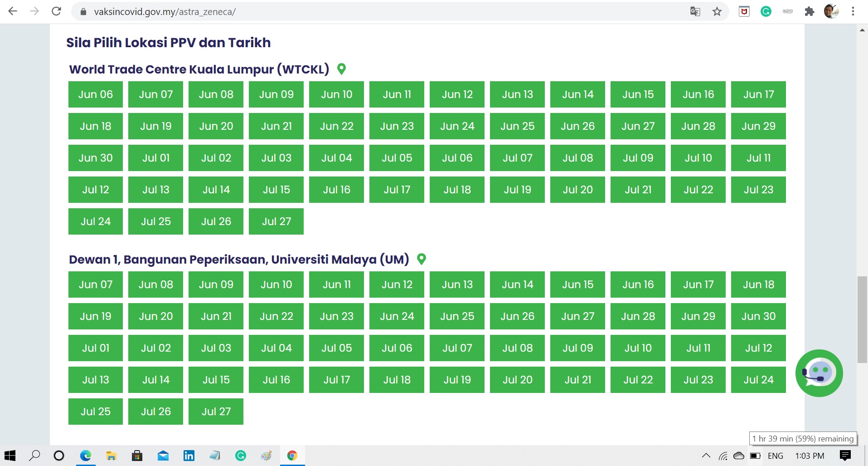Select Jun 06 under WTCKL

(95, 94)
